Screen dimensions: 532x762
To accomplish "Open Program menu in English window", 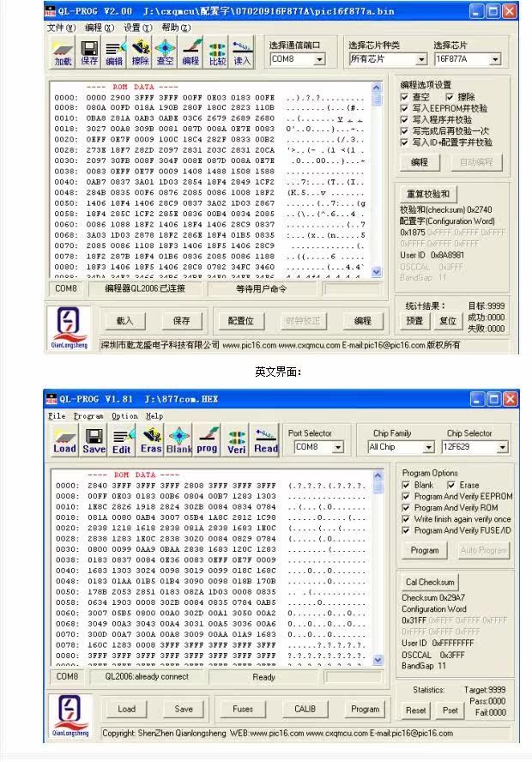I will [x=88, y=416].
